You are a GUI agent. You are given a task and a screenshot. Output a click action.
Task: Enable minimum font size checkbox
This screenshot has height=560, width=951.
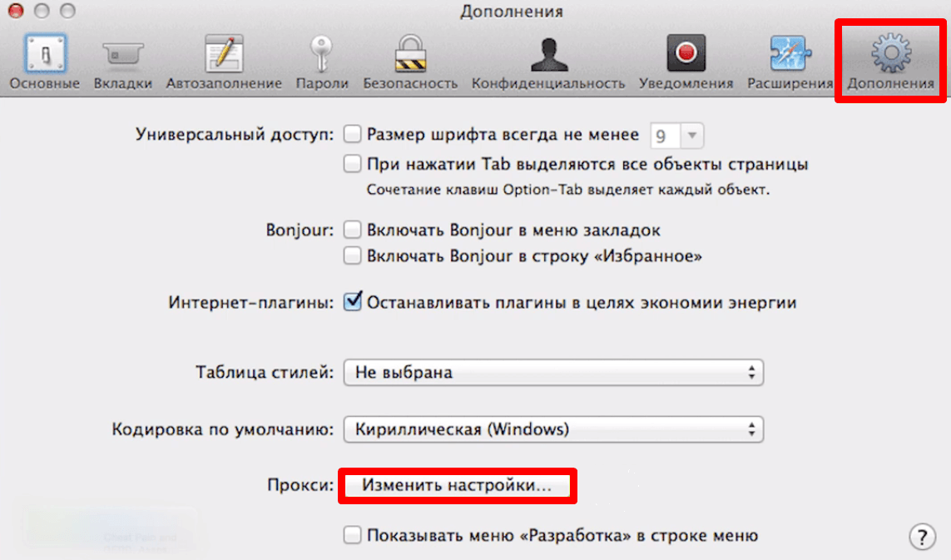tap(353, 134)
